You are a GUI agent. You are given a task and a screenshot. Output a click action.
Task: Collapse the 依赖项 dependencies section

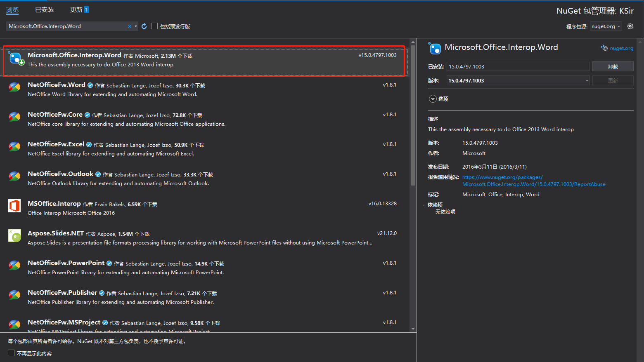(424, 205)
